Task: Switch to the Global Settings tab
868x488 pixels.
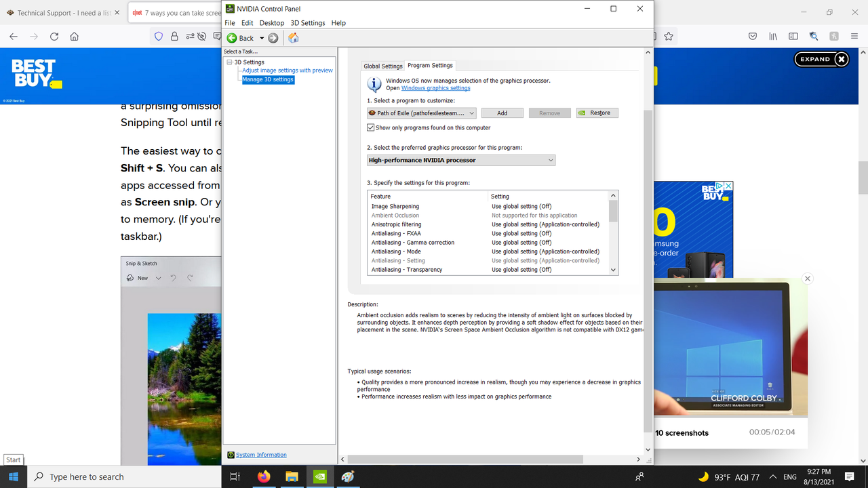Action: click(383, 66)
